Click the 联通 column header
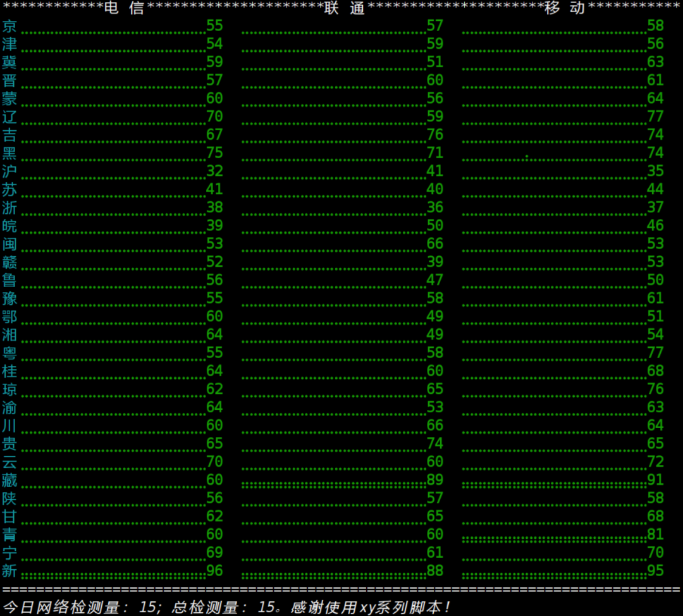 coord(344,8)
